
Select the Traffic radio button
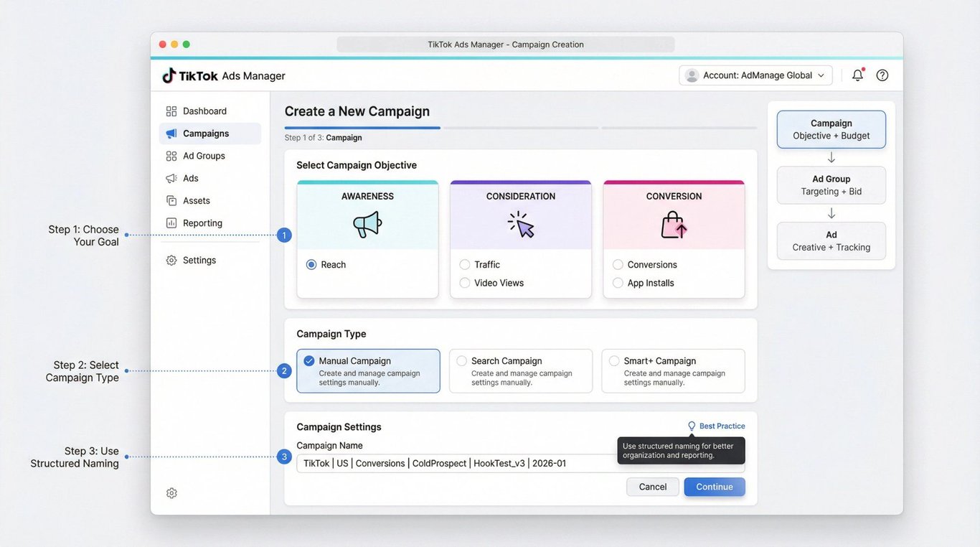[465, 265]
